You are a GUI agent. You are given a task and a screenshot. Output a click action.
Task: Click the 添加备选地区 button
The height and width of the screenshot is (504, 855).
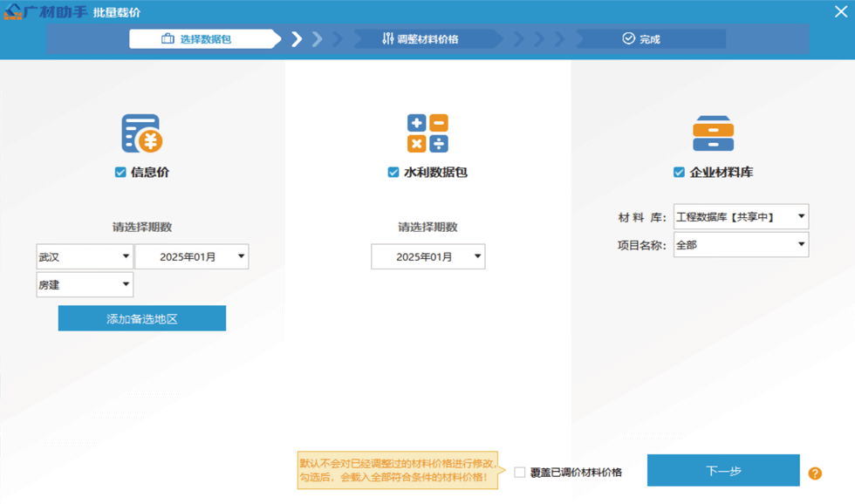pos(141,318)
